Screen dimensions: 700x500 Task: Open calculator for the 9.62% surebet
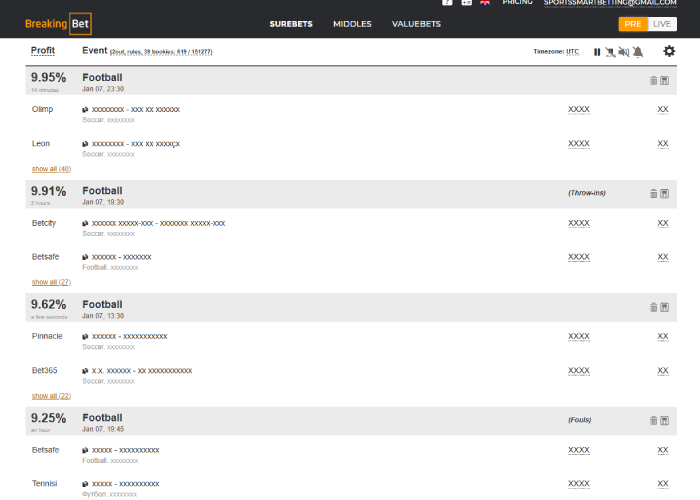[x=665, y=307]
